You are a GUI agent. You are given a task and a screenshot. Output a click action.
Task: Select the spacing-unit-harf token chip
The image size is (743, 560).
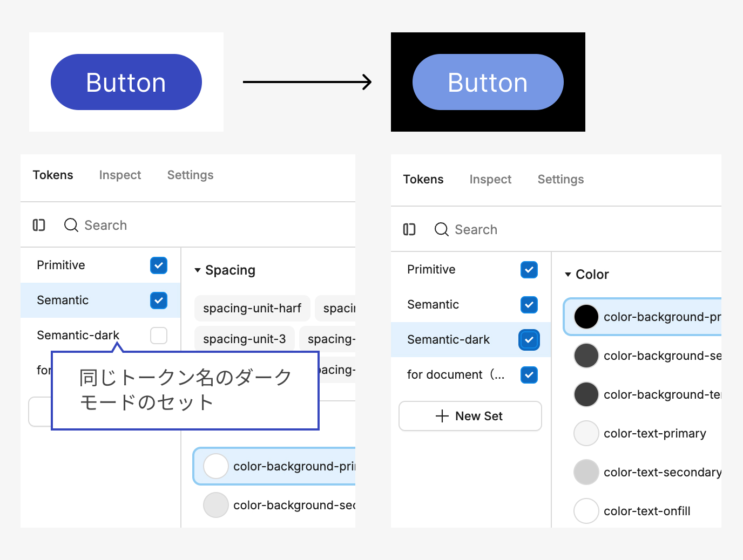click(252, 308)
